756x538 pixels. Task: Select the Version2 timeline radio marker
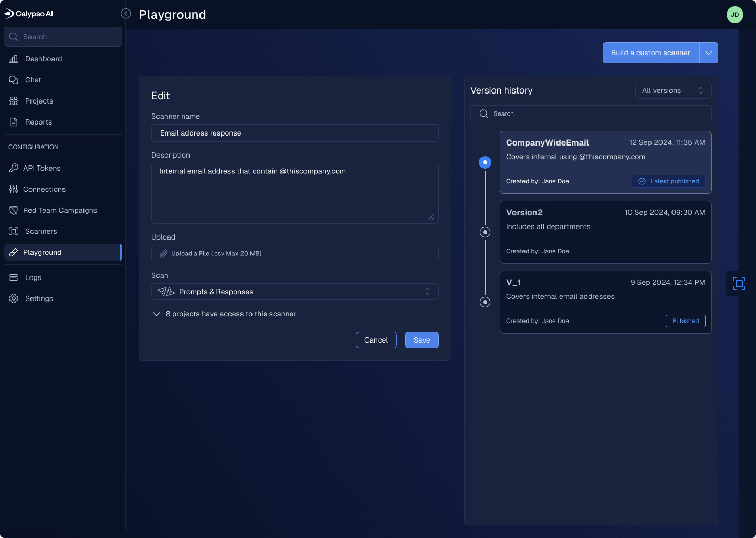point(485,232)
